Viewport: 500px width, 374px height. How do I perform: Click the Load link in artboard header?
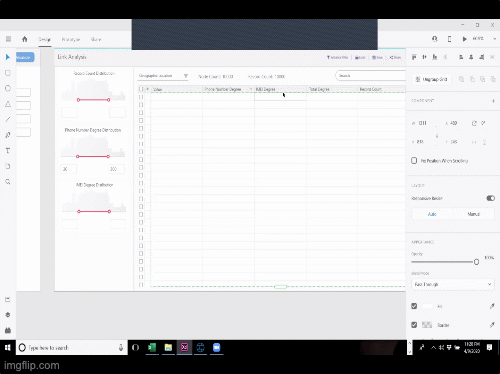(360, 57)
